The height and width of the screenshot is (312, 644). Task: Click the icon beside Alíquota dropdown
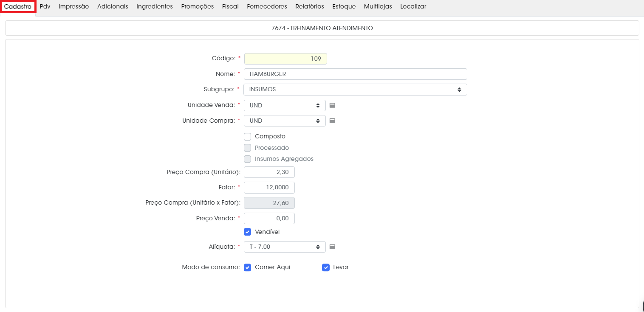(333, 247)
